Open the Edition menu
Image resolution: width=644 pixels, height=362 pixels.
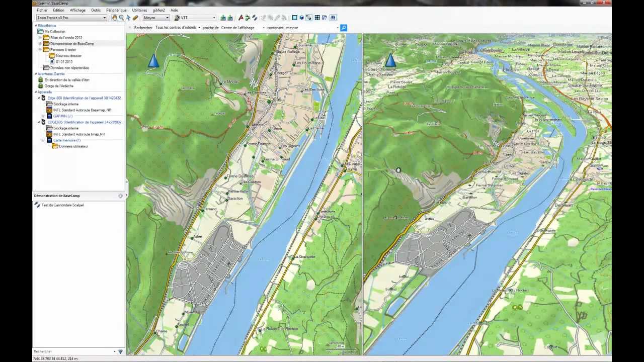point(58,10)
